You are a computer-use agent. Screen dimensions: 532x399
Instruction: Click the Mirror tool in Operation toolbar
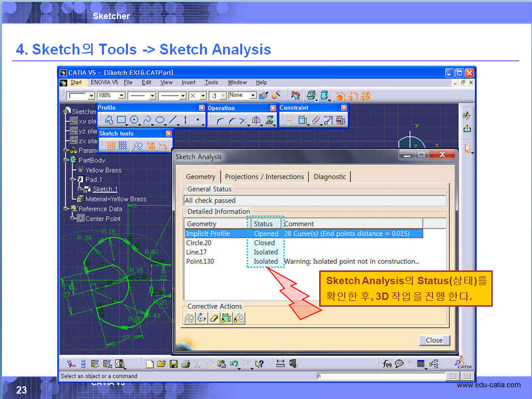256,120
